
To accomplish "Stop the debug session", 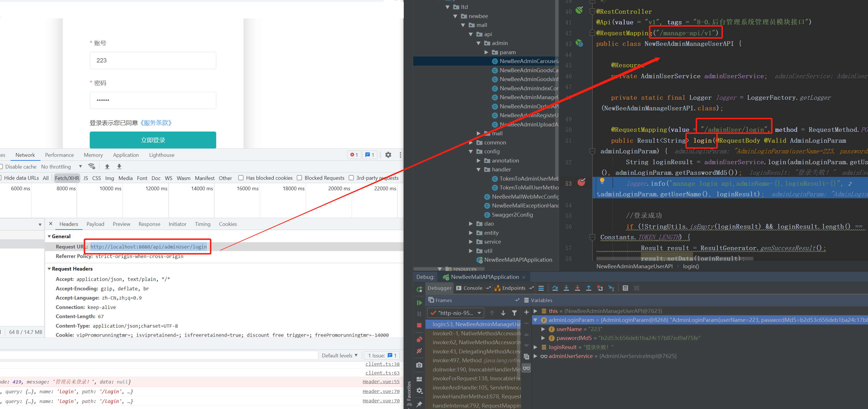I will click(419, 325).
